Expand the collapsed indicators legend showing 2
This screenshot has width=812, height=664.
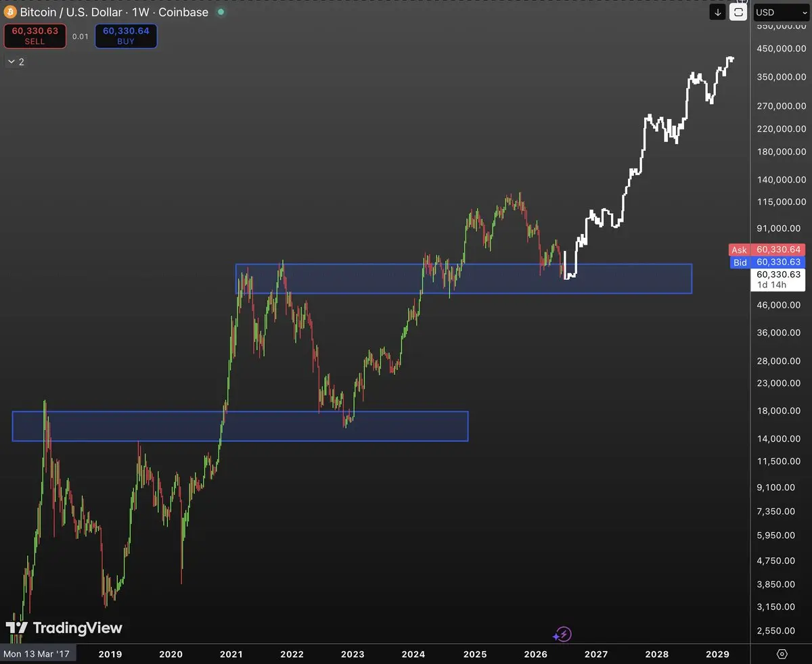pyautogui.click(x=16, y=62)
